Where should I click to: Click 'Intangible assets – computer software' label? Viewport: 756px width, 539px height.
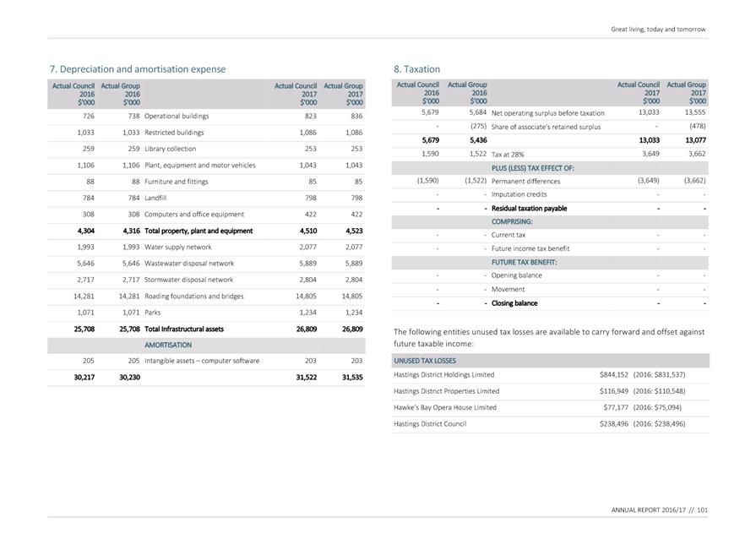[202, 361]
